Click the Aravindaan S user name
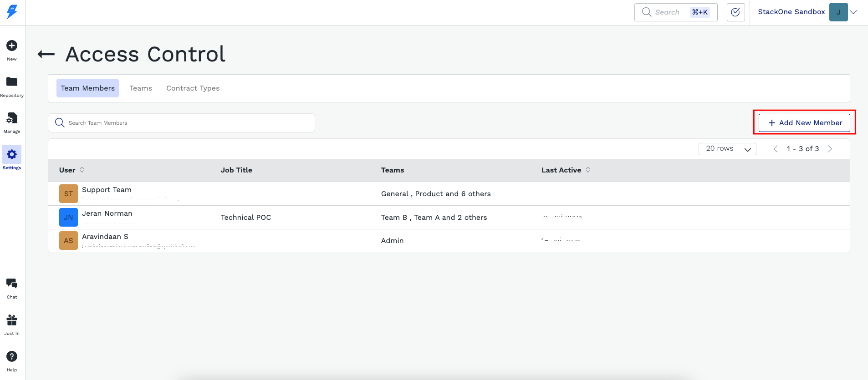Viewport: 868px width, 380px height. tap(105, 237)
